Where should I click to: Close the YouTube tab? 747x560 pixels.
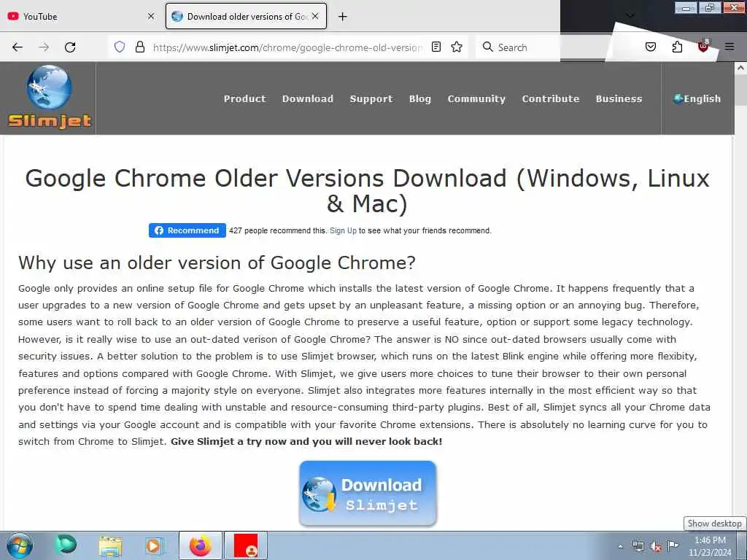pos(151,16)
